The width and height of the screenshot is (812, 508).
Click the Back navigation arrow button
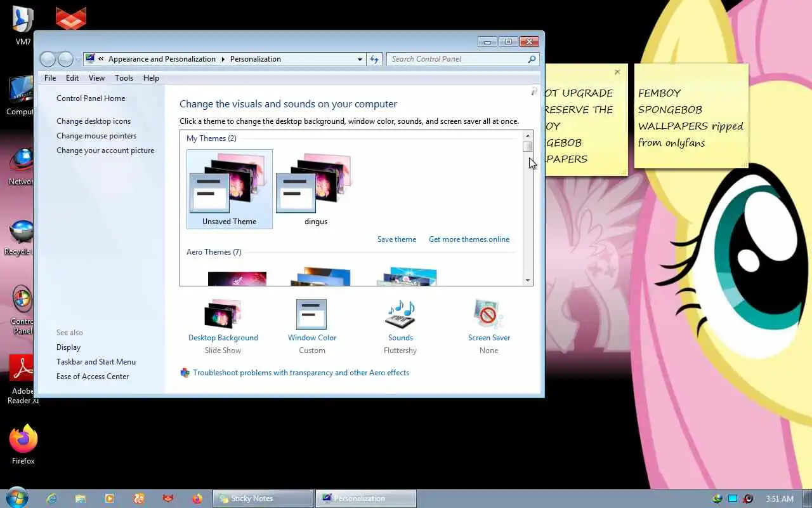click(x=48, y=59)
